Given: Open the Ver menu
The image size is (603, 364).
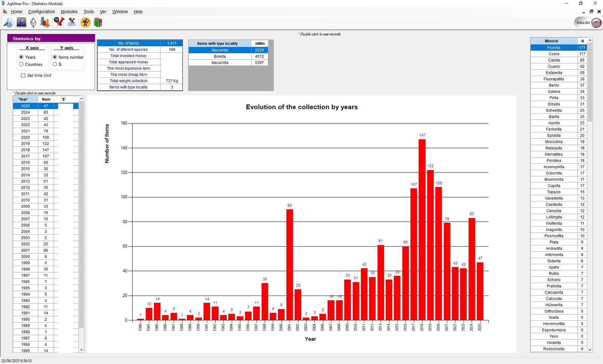Looking at the screenshot, I should pos(103,12).
